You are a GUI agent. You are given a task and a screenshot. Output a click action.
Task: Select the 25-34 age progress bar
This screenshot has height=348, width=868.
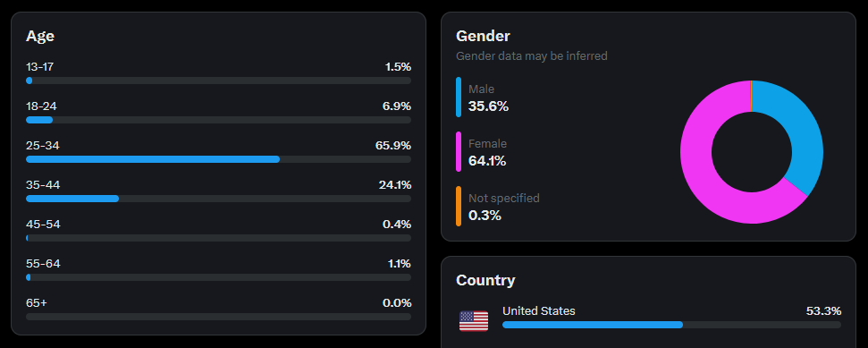click(218, 159)
